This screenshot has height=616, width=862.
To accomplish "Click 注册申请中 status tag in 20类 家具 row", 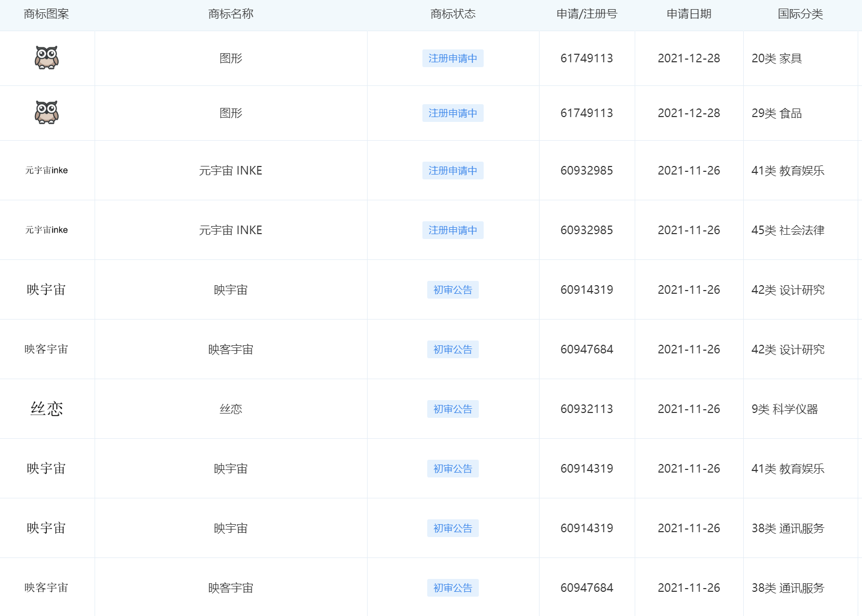I will point(453,58).
